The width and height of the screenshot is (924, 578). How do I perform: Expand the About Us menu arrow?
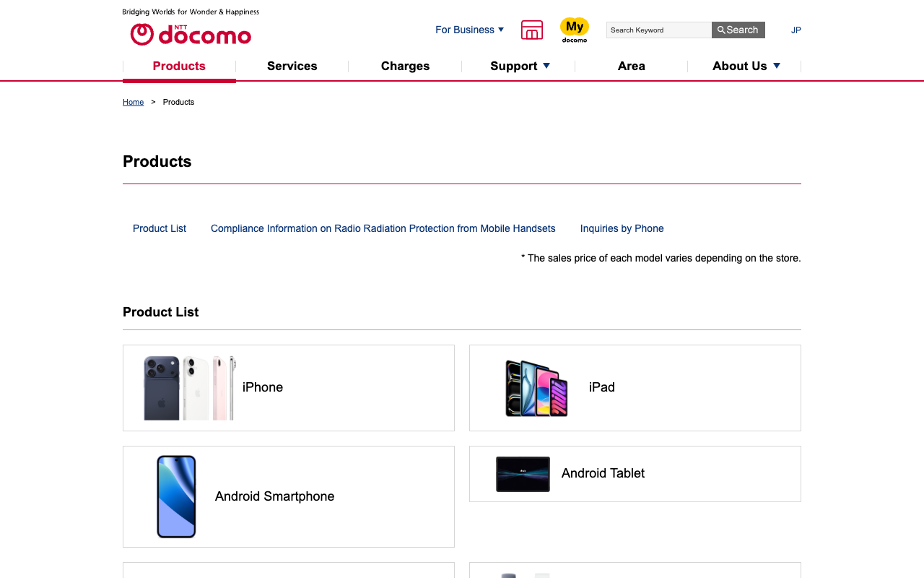(x=777, y=66)
